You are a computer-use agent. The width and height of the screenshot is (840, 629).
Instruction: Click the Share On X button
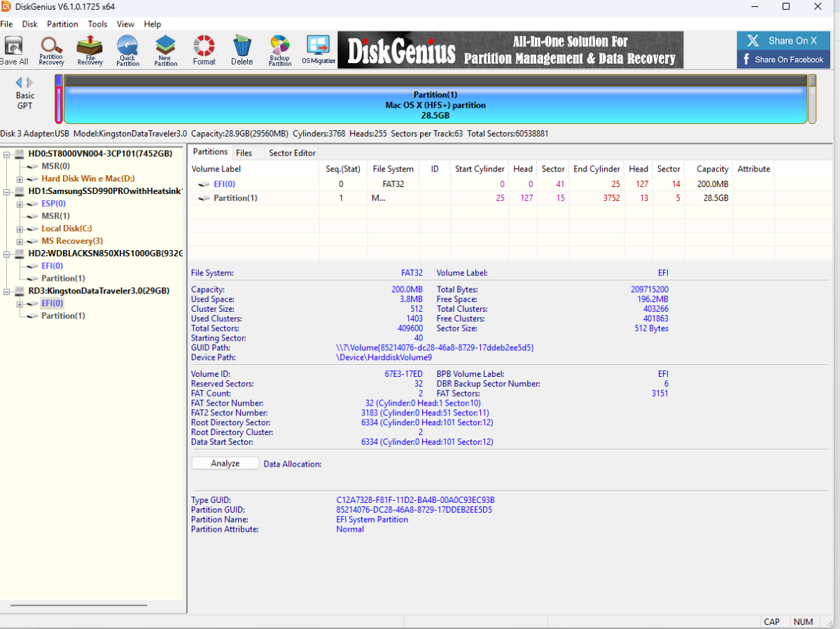tap(783, 41)
